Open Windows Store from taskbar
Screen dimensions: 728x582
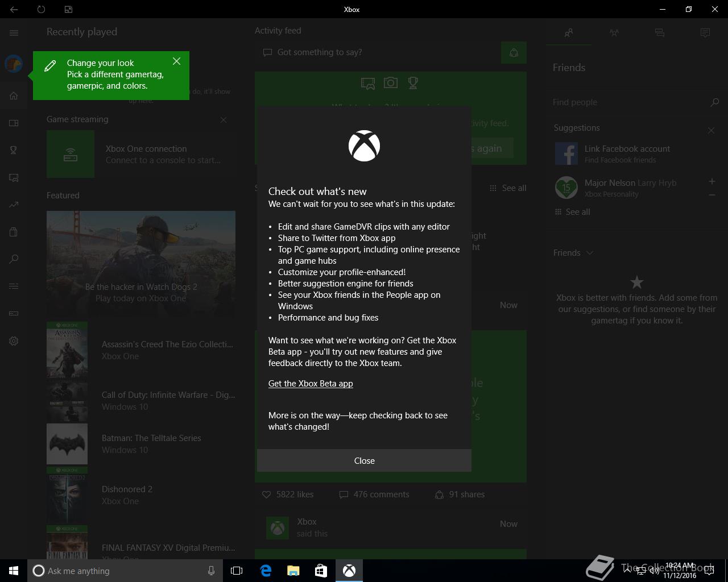tap(321, 571)
